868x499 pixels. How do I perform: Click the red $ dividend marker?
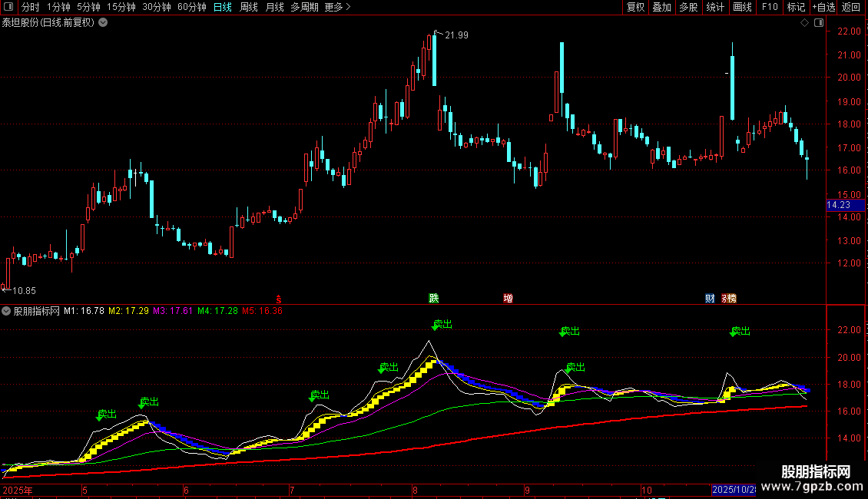[x=278, y=299]
